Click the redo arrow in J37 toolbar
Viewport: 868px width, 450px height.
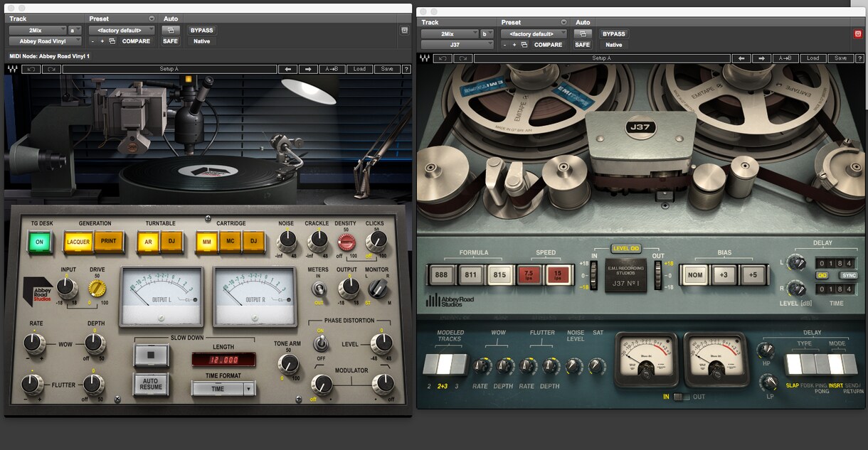463,58
